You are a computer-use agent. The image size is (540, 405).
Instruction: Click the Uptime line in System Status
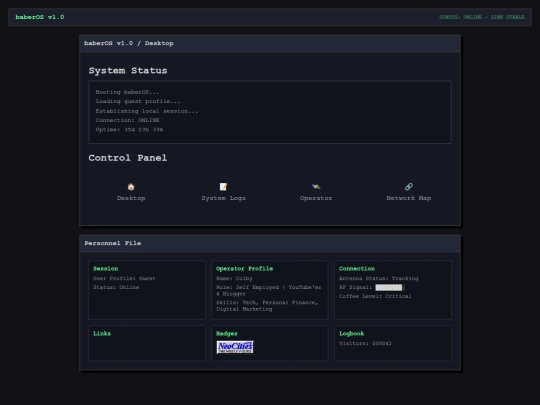pos(129,129)
